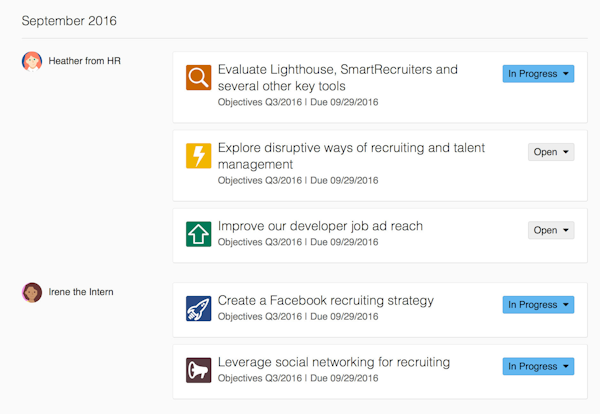
Task: Click Heather from HR's avatar
Action: [x=32, y=62]
